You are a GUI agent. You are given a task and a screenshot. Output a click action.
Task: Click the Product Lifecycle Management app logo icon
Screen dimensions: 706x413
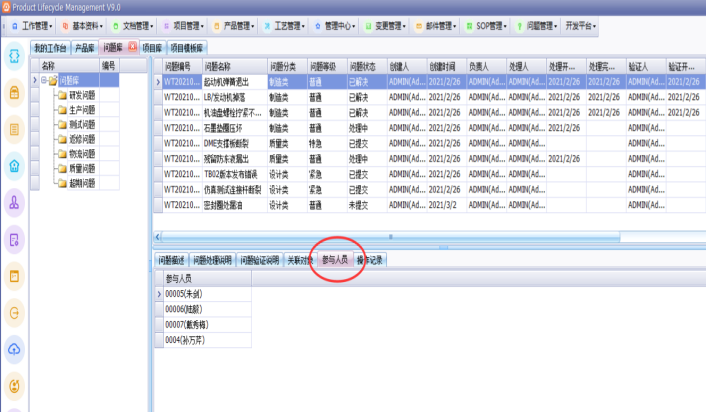(x=6, y=7)
